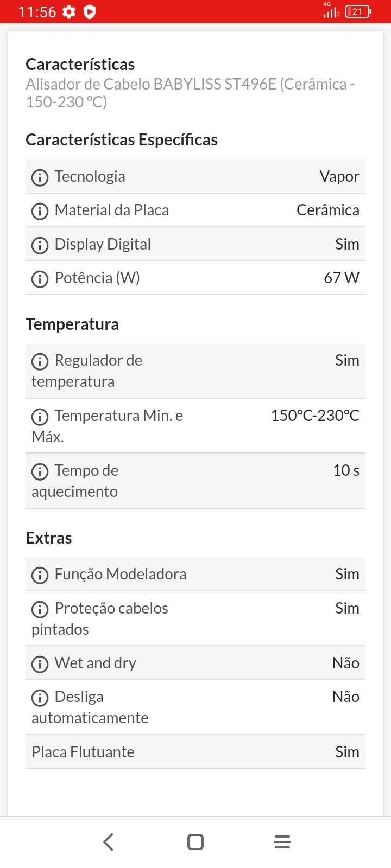391x868 pixels.
Task: Tap the battery indicator in status bar
Action: (x=358, y=11)
